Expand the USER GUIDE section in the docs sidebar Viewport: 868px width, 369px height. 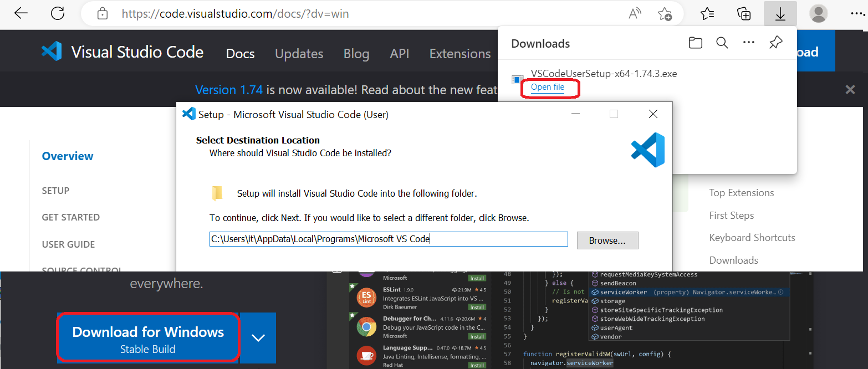[x=69, y=244]
